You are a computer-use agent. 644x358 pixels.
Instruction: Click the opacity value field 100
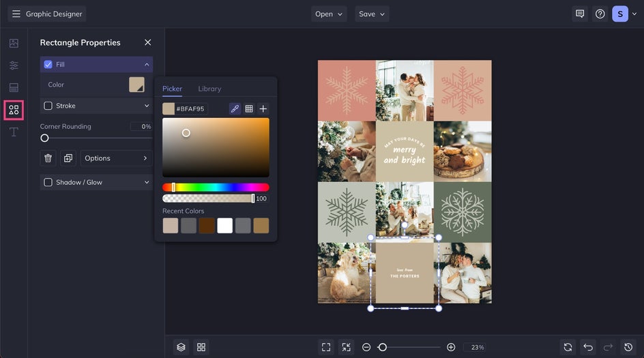click(261, 198)
